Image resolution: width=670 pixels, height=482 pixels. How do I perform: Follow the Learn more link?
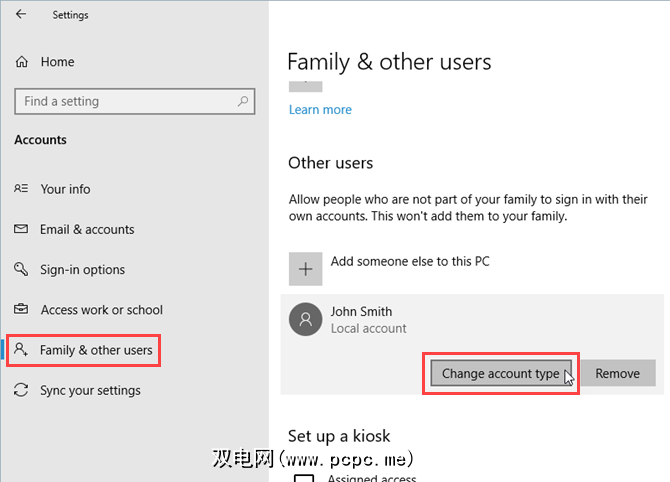pyautogui.click(x=320, y=110)
